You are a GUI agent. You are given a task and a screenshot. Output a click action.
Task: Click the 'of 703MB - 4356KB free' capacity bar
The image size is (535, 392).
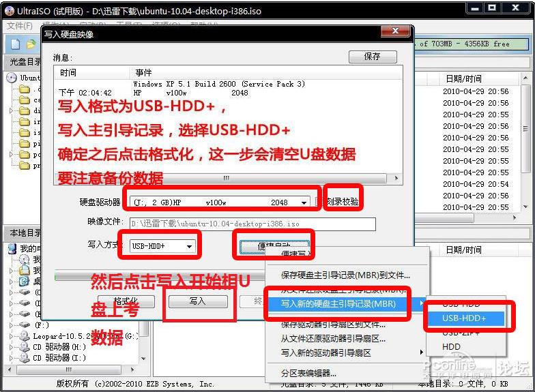tap(472, 44)
